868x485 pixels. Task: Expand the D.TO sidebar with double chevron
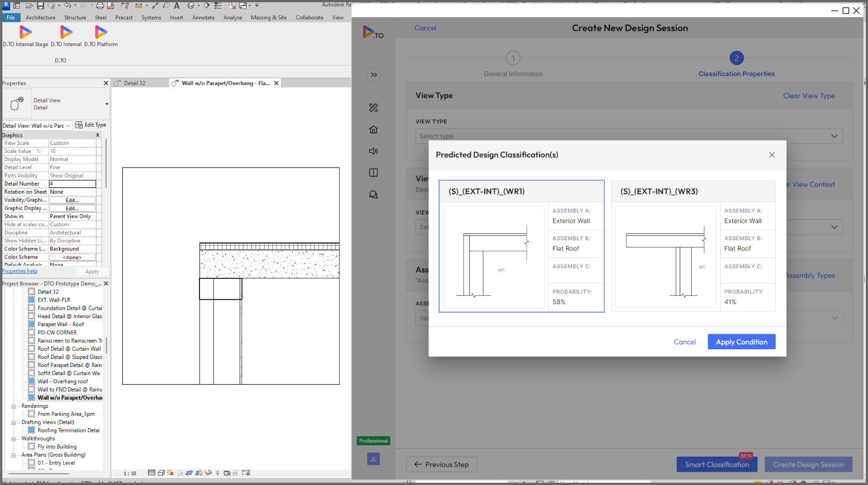[x=374, y=75]
